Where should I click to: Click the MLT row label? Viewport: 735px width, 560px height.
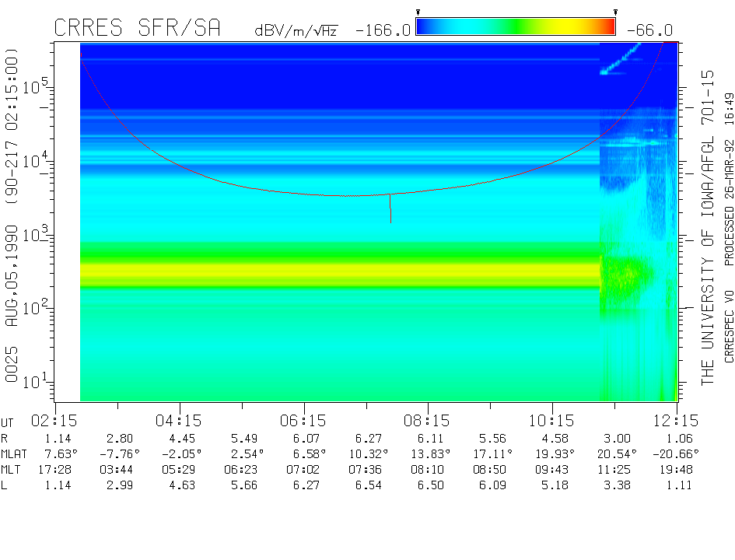click(12, 469)
